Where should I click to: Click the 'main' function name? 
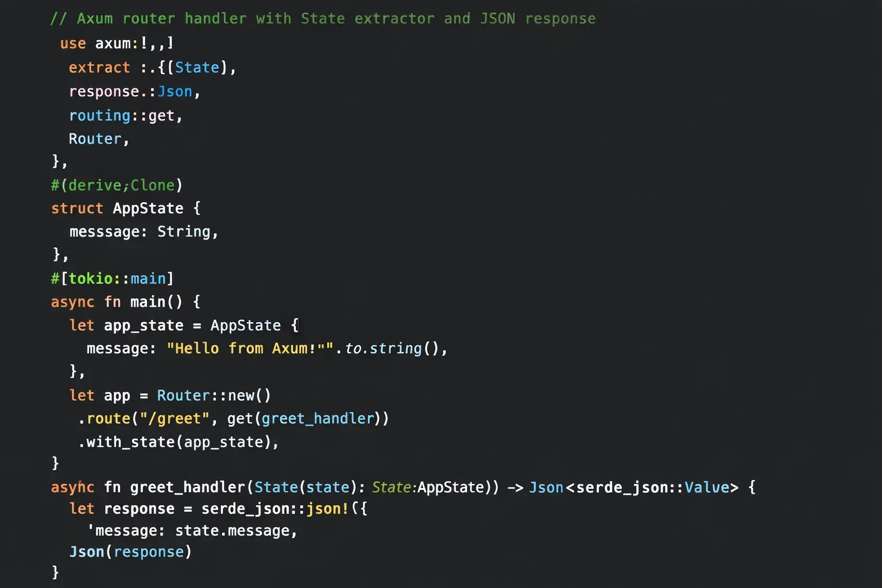pyautogui.click(x=148, y=302)
